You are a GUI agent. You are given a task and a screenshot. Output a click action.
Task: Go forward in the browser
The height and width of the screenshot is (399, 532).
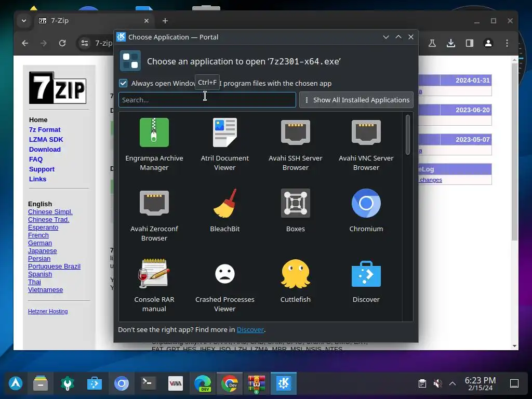pyautogui.click(x=44, y=43)
